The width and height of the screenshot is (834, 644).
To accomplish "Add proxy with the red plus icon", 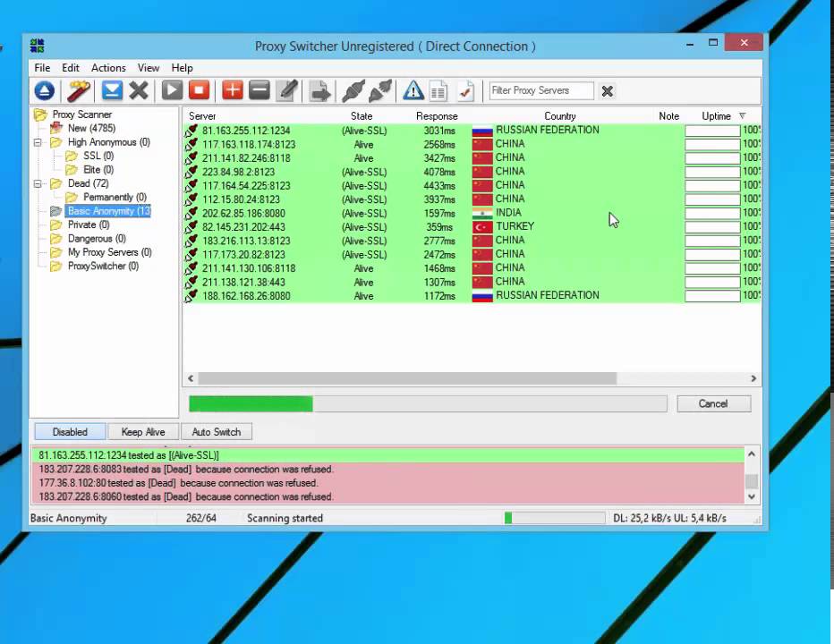I will pos(233,90).
